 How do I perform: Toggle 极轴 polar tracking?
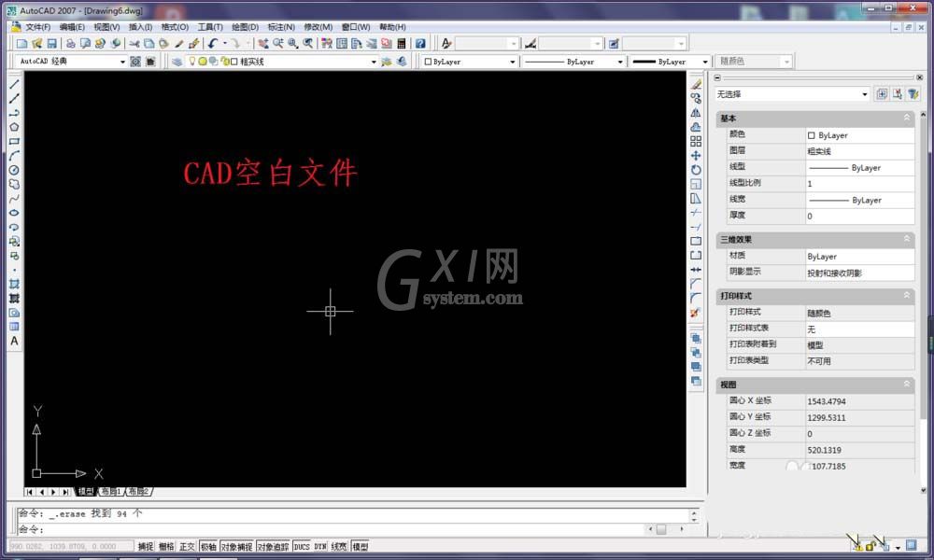pyautogui.click(x=208, y=546)
